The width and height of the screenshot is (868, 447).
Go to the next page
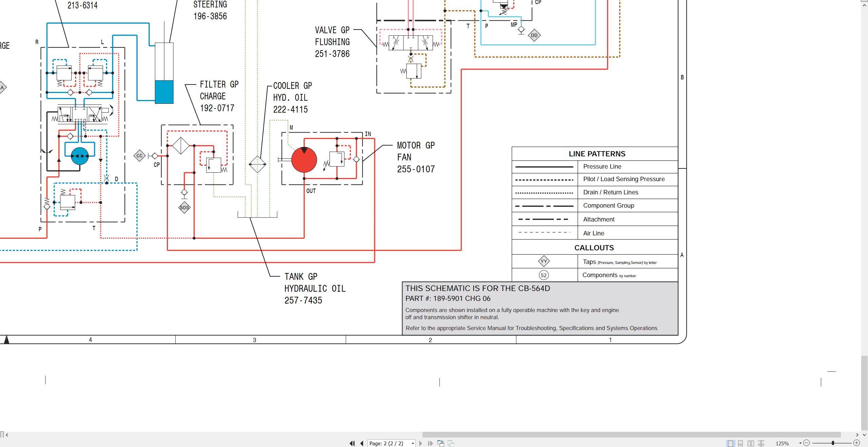[421, 443]
